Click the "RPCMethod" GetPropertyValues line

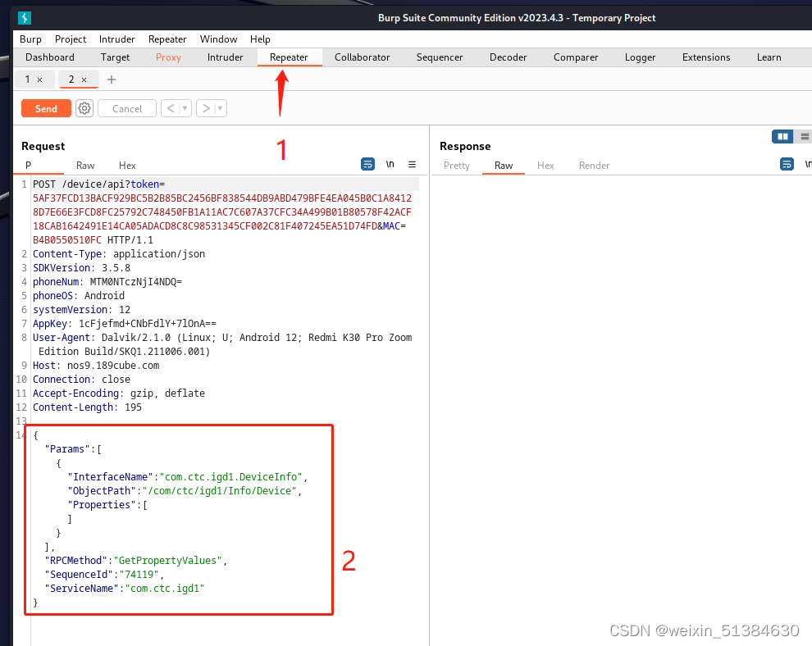click(x=135, y=561)
